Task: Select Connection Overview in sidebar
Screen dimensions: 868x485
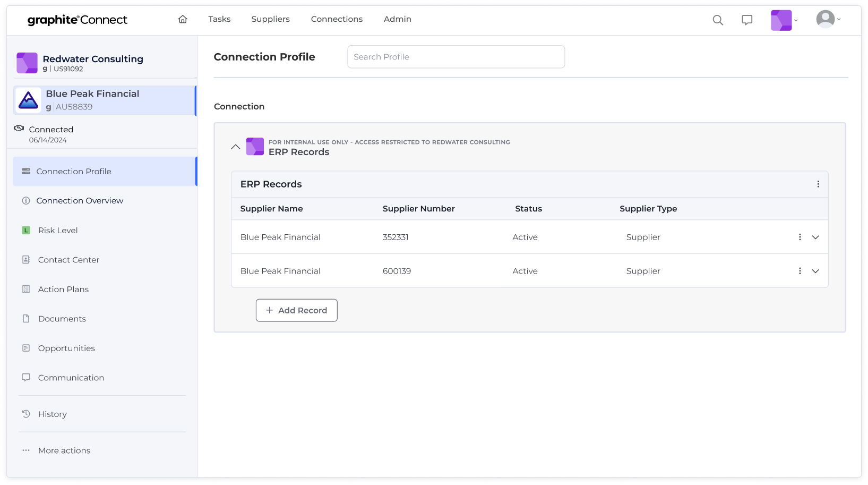Action: click(80, 201)
